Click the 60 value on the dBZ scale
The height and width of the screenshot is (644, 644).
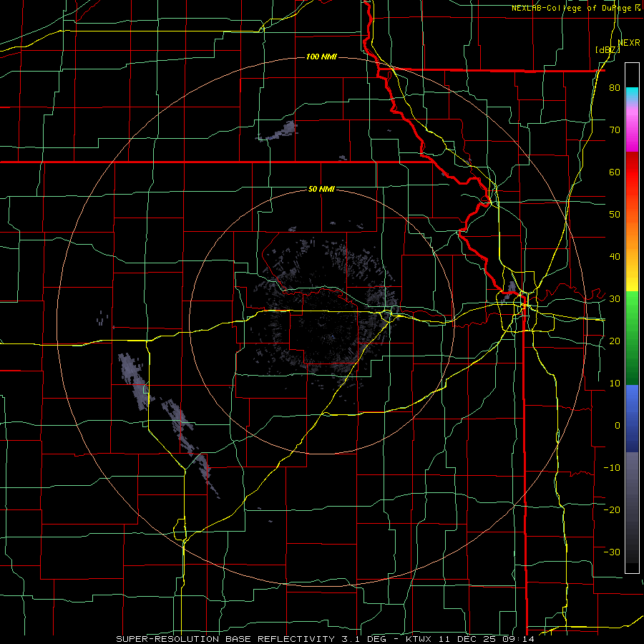click(615, 172)
